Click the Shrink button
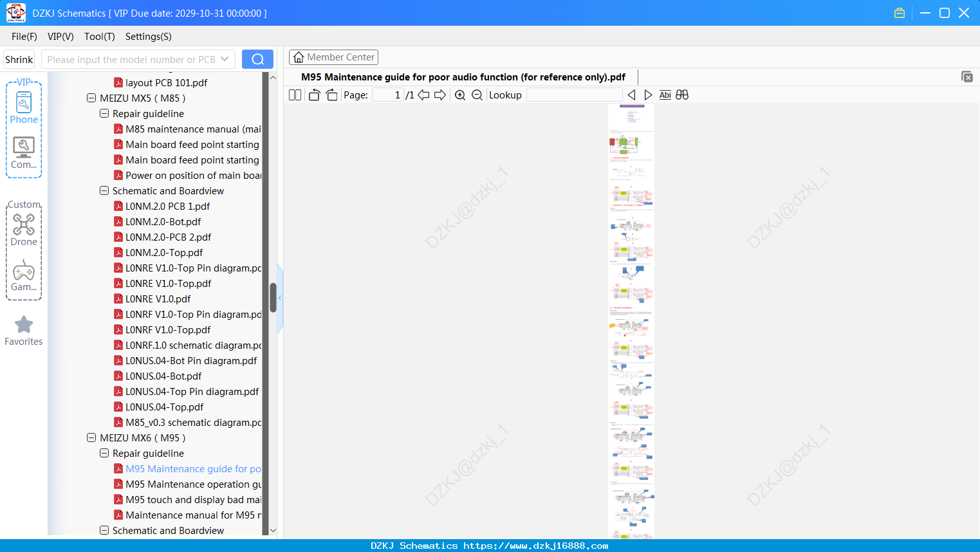980x552 pixels. click(x=19, y=59)
